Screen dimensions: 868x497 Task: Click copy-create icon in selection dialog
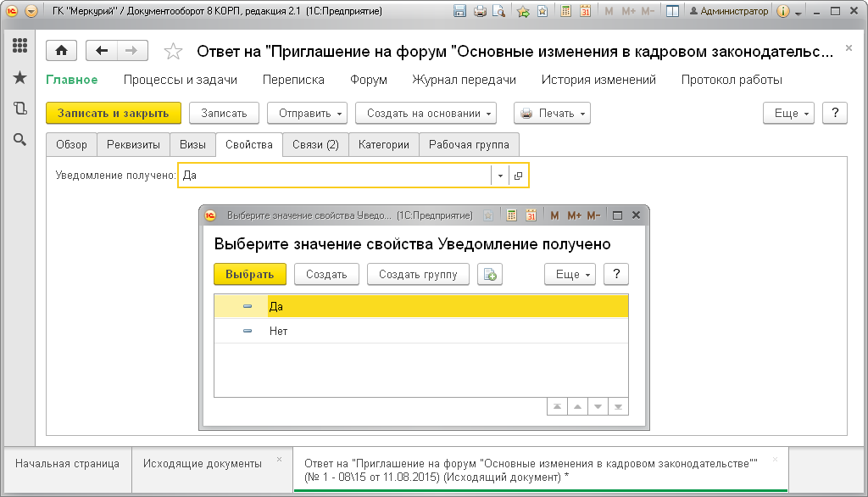click(490, 274)
